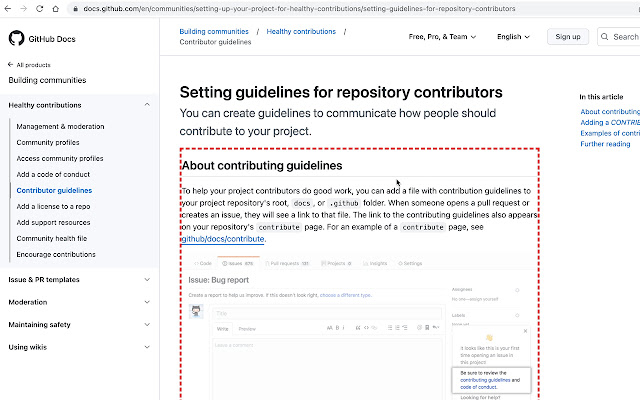Open Encourage contributions sidebar item
Viewport: 640px width, 400px height.
(56, 254)
